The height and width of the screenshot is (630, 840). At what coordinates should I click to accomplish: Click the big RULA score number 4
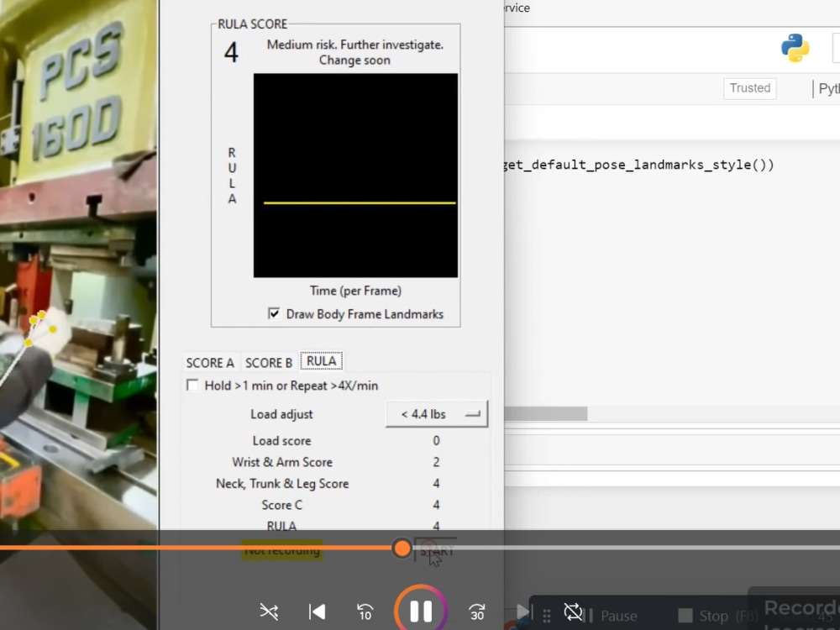tap(232, 52)
